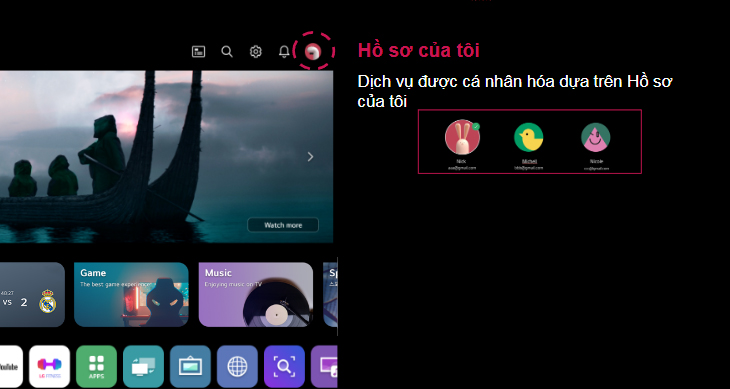730x389 pixels.
Task: Click the search magnifier icon
Action: pyautogui.click(x=227, y=52)
